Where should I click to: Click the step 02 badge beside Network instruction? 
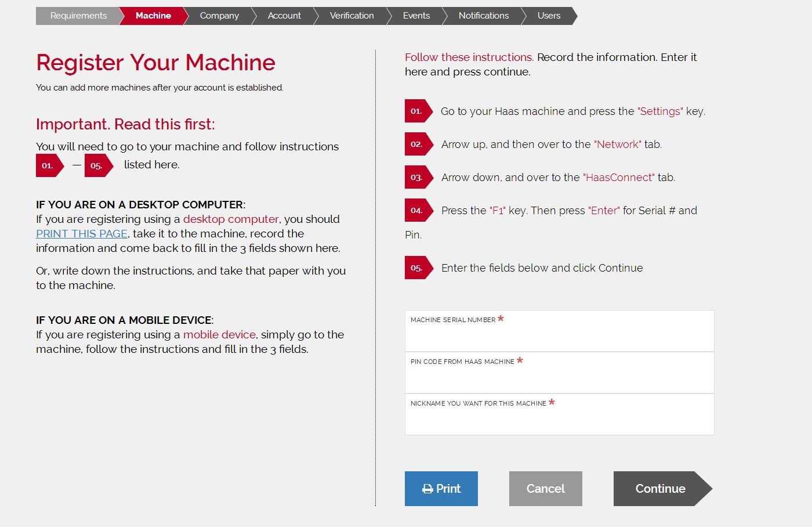(x=418, y=144)
